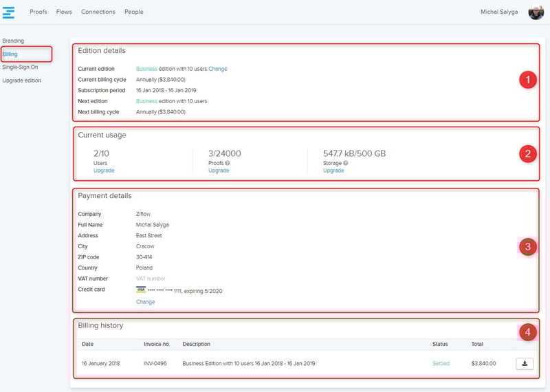Select Branding in the sidebar
The width and height of the screenshot is (550, 392).
click(x=13, y=41)
